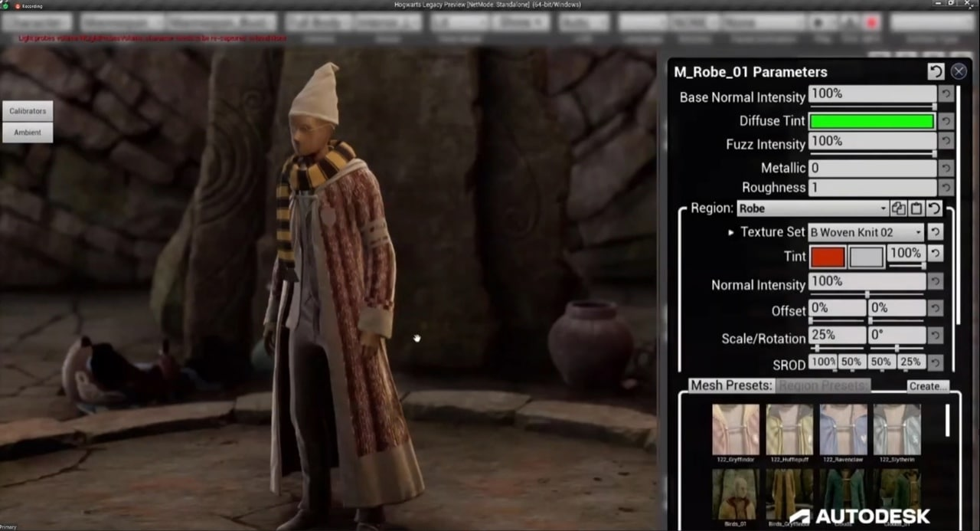Click the Metallic value field

point(872,168)
